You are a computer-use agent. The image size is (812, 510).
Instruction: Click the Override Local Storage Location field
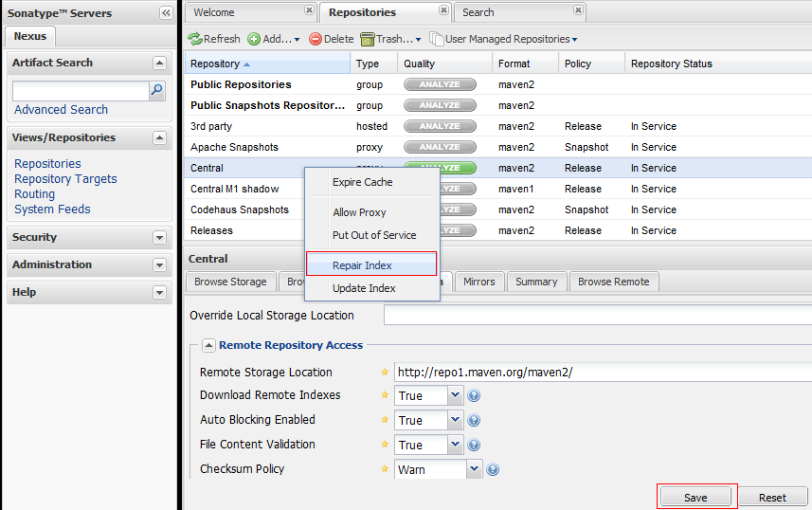click(x=598, y=315)
